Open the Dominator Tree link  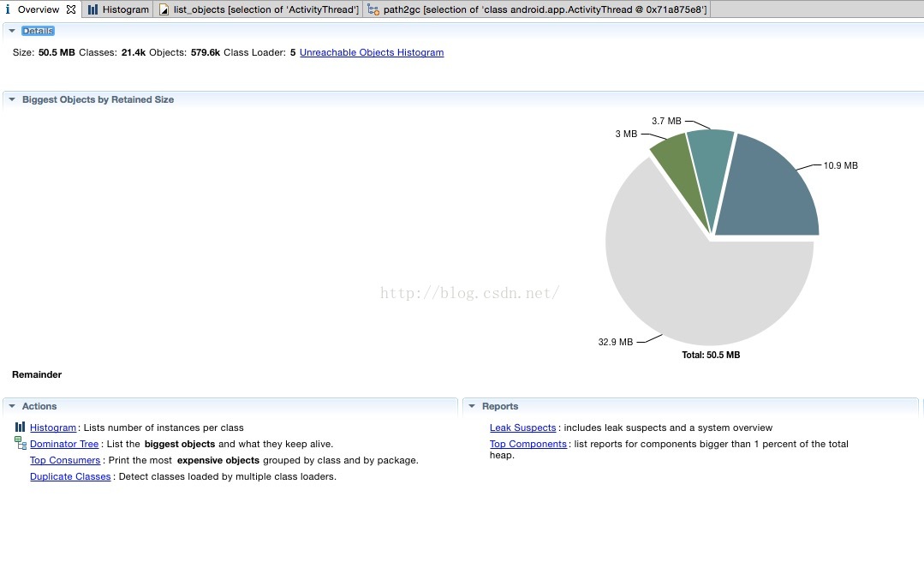click(x=64, y=444)
